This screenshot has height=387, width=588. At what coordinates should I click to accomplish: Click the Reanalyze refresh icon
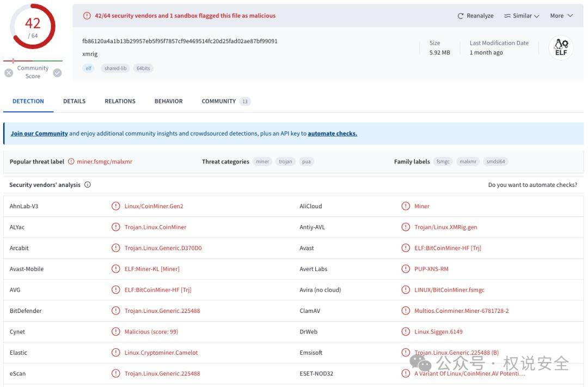pos(460,16)
